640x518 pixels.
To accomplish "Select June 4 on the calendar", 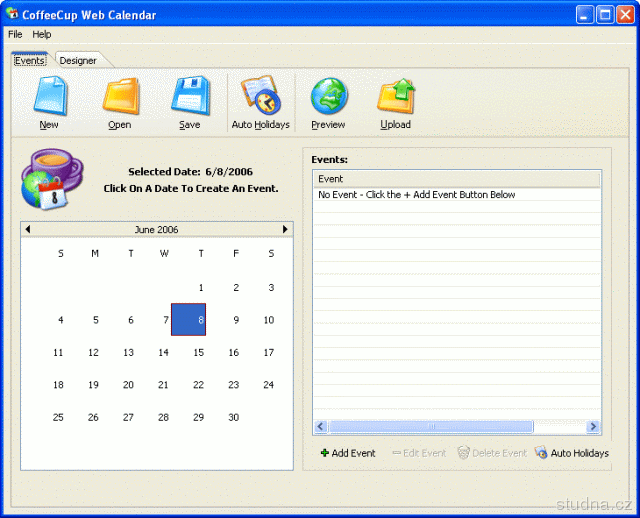I will tap(60, 320).
